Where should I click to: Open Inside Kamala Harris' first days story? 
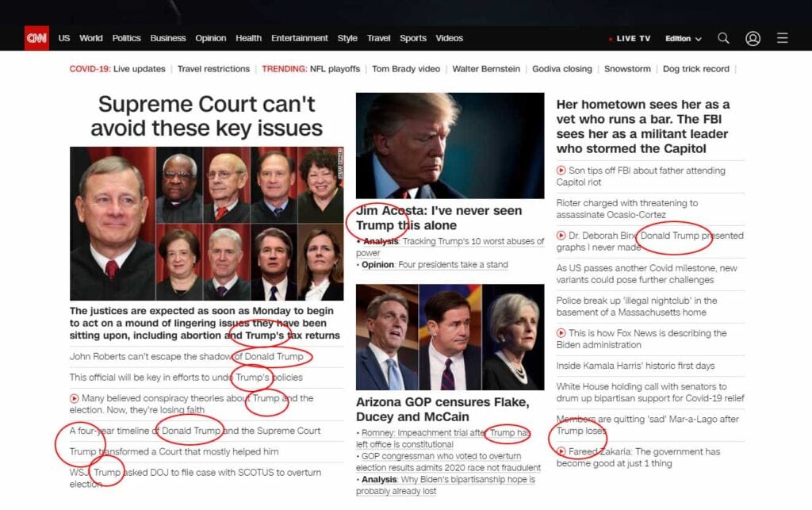[x=635, y=366]
